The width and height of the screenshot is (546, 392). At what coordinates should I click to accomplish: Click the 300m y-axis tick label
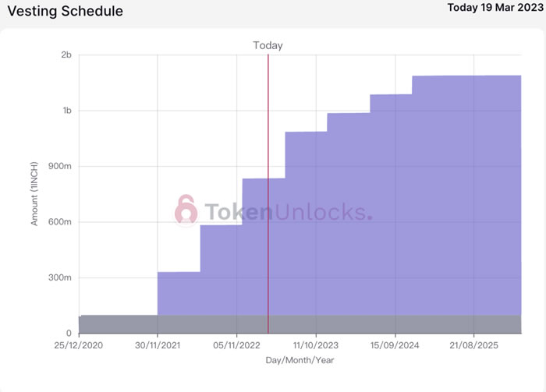point(60,278)
